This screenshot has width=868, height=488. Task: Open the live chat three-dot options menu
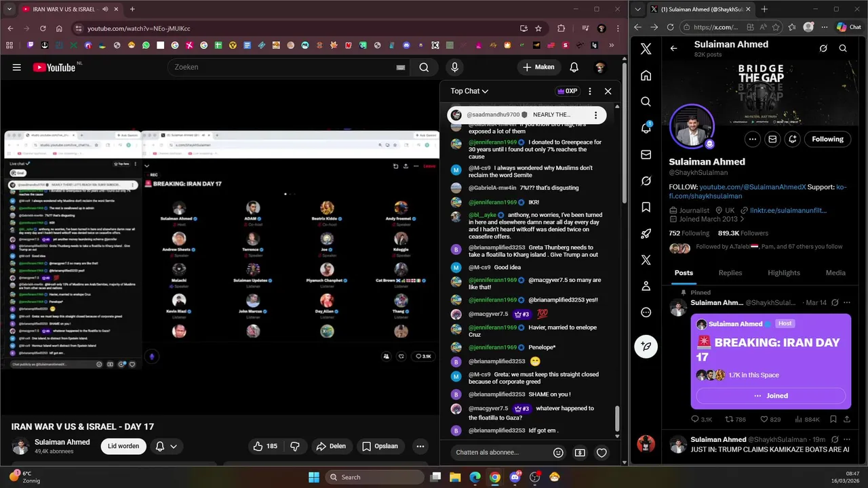[x=589, y=91]
